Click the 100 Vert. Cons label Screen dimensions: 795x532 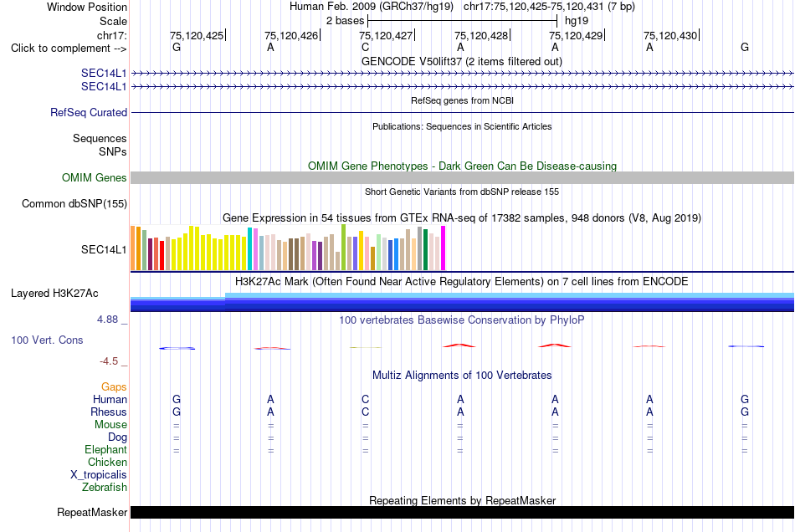47,340
